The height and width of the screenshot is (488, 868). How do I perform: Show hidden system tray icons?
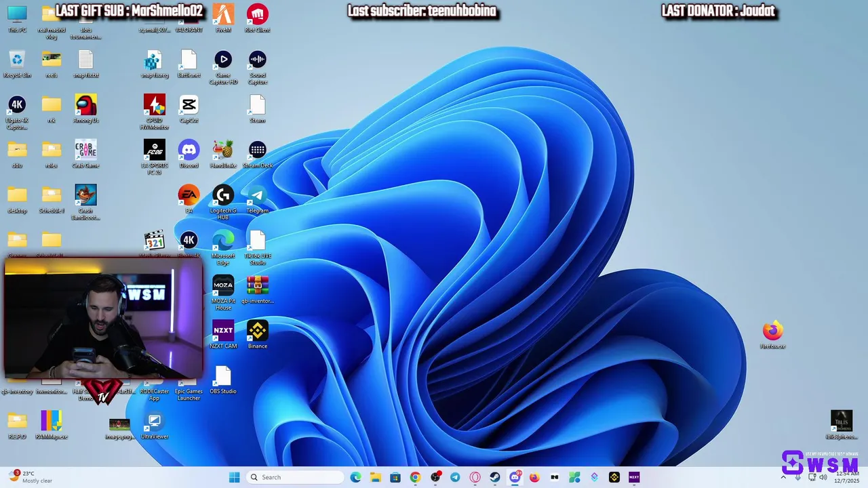(x=784, y=477)
